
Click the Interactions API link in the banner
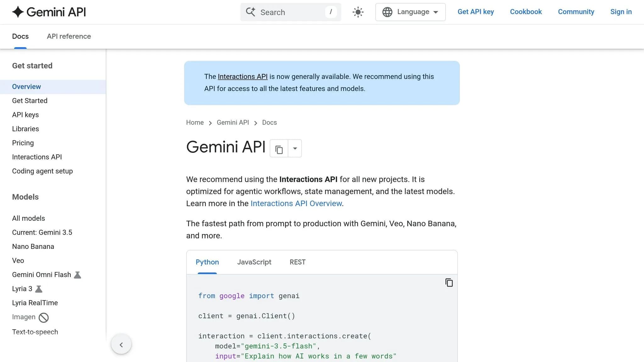pos(242,77)
